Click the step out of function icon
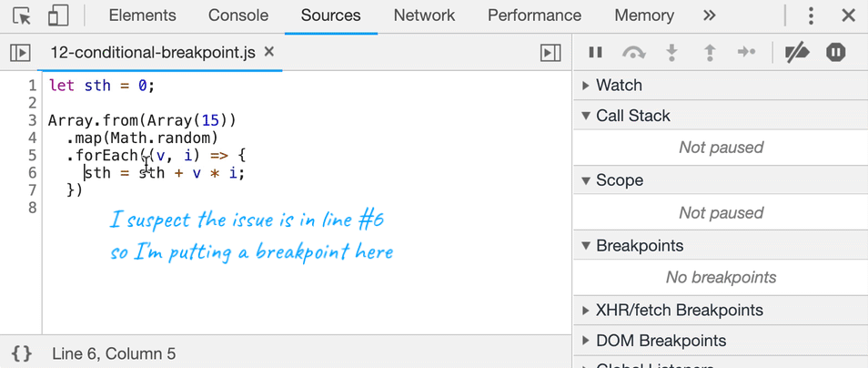868x368 pixels. [x=709, y=52]
